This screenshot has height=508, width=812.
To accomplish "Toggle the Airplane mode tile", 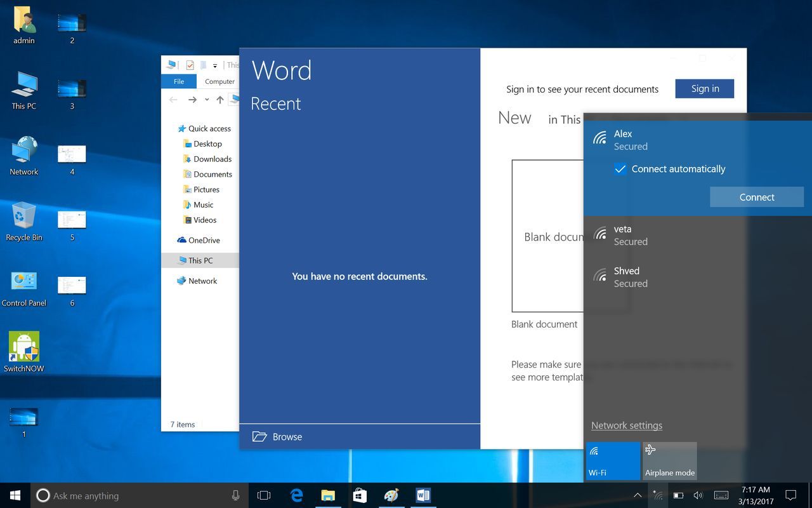I will tap(669, 460).
